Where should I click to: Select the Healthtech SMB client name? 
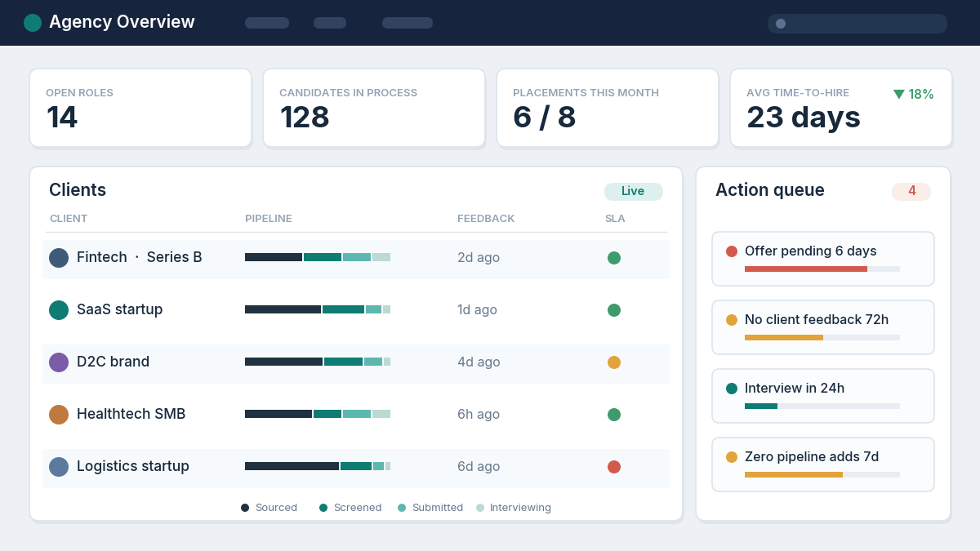[x=131, y=414]
